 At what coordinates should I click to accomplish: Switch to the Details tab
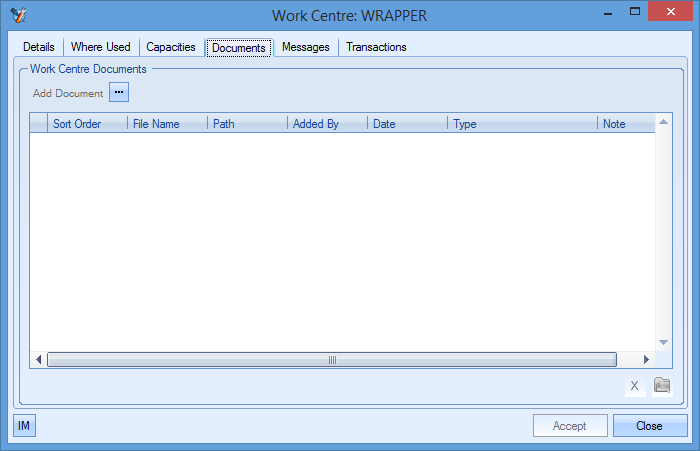pyautogui.click(x=39, y=47)
